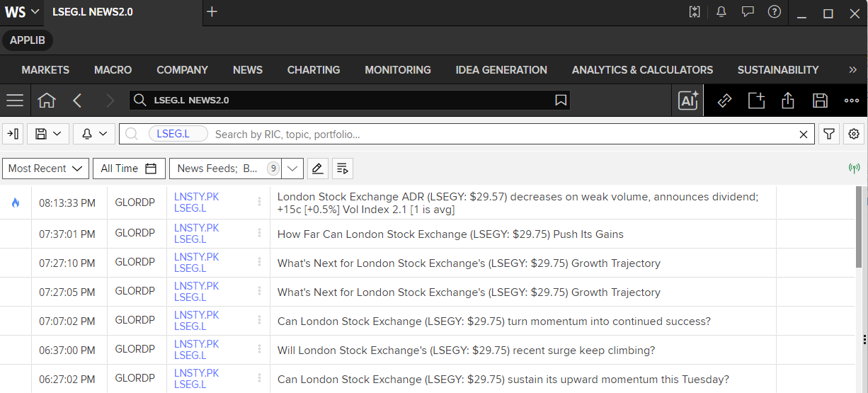Open the chat messages icon

pyautogui.click(x=748, y=12)
